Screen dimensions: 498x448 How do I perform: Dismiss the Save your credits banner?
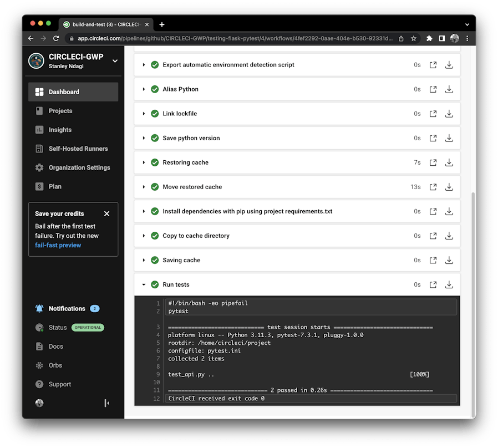coord(107,213)
